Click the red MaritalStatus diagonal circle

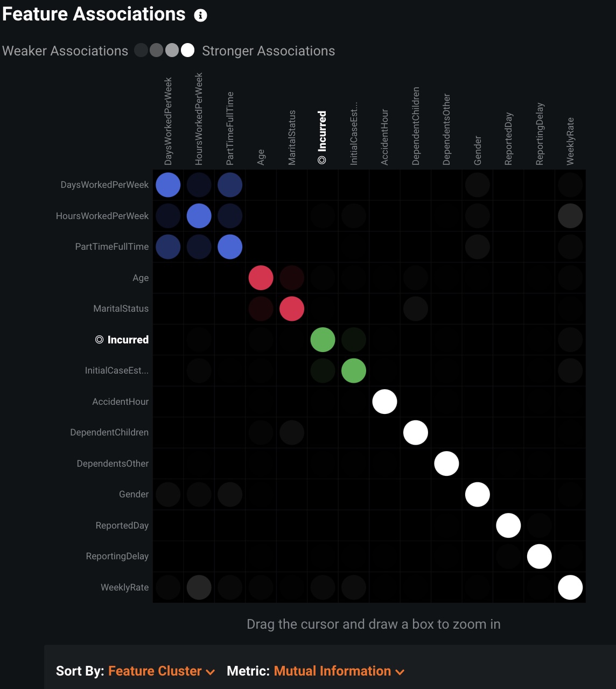[x=292, y=309]
